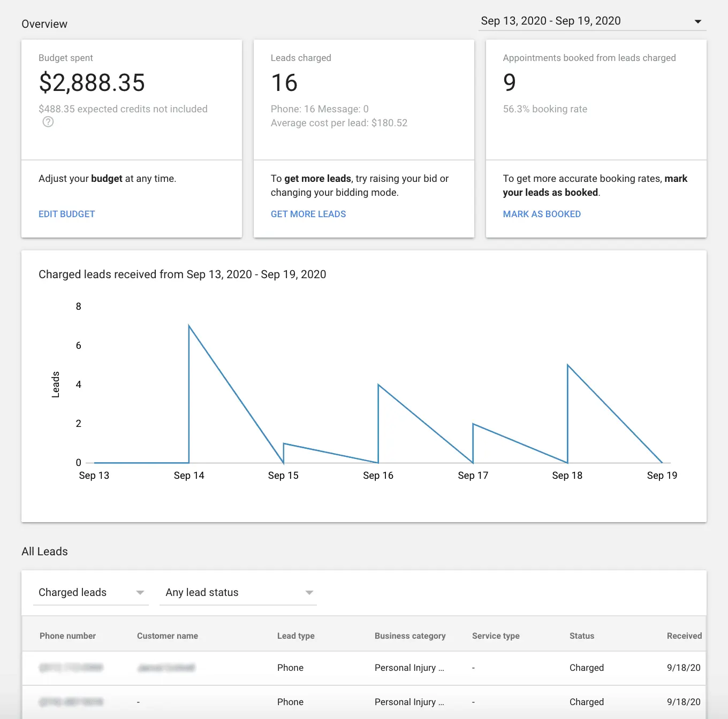The height and width of the screenshot is (719, 728).
Task: Click the chart title Charged leads received
Action: [182, 274]
